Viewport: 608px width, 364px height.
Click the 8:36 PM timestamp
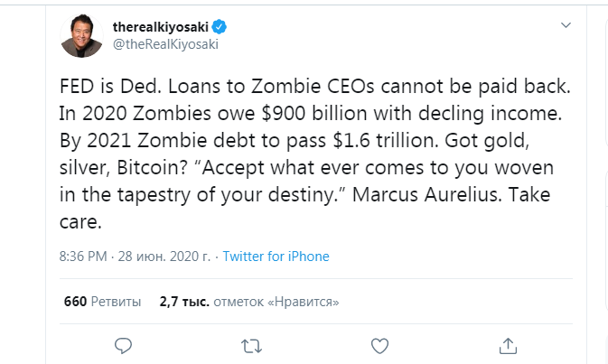[x=83, y=257]
